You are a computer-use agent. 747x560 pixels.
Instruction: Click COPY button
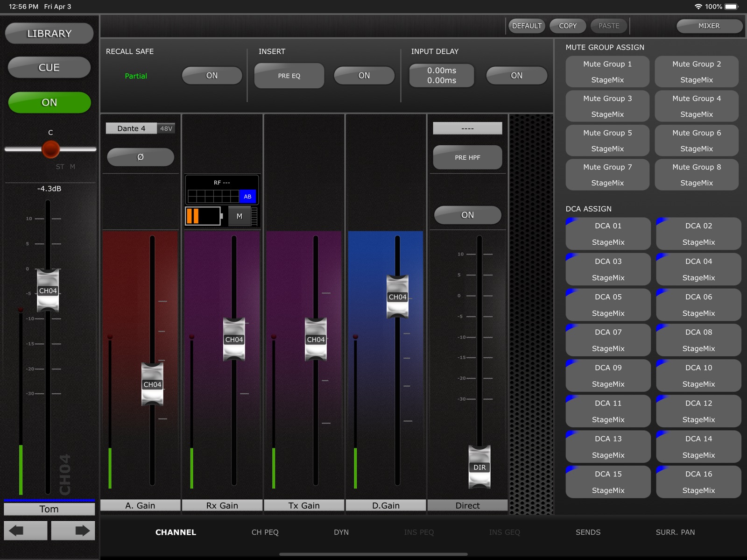[568, 26]
